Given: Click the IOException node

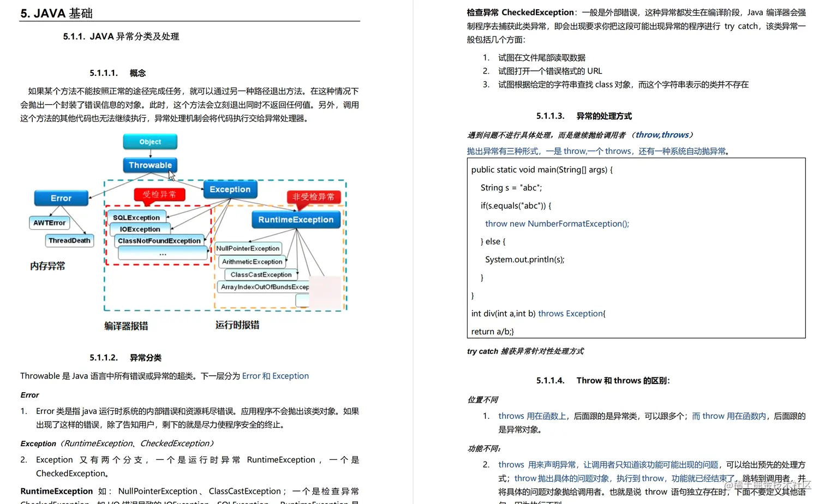Looking at the screenshot, I should (140, 229).
